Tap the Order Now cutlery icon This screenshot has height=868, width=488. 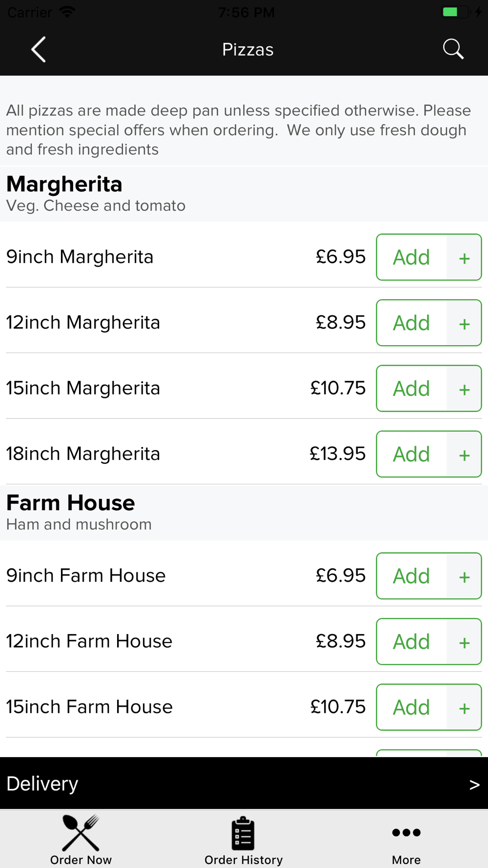(81, 833)
